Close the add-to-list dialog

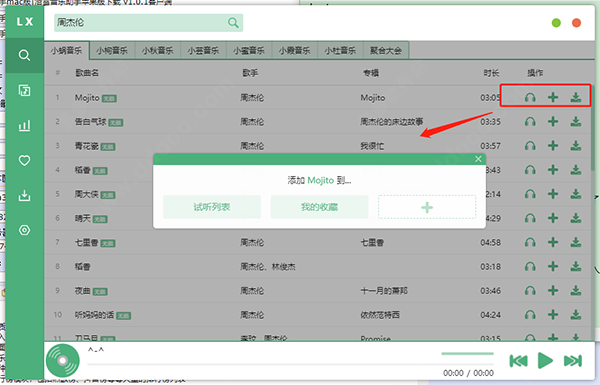pos(478,159)
